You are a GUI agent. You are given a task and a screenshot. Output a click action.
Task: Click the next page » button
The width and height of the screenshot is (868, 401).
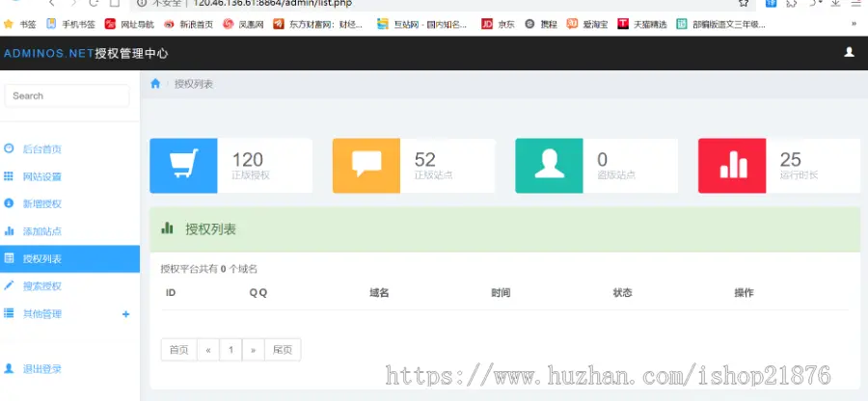point(254,350)
